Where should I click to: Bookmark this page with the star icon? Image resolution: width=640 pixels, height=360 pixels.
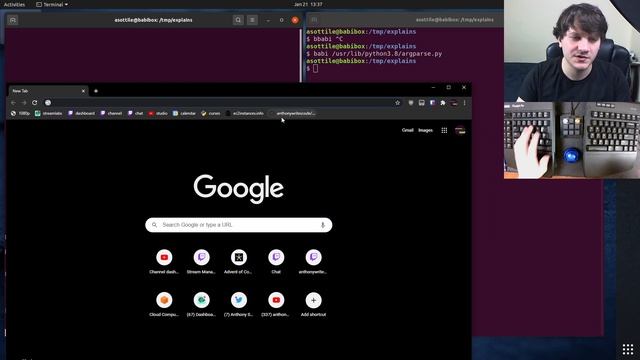pyautogui.click(x=398, y=103)
